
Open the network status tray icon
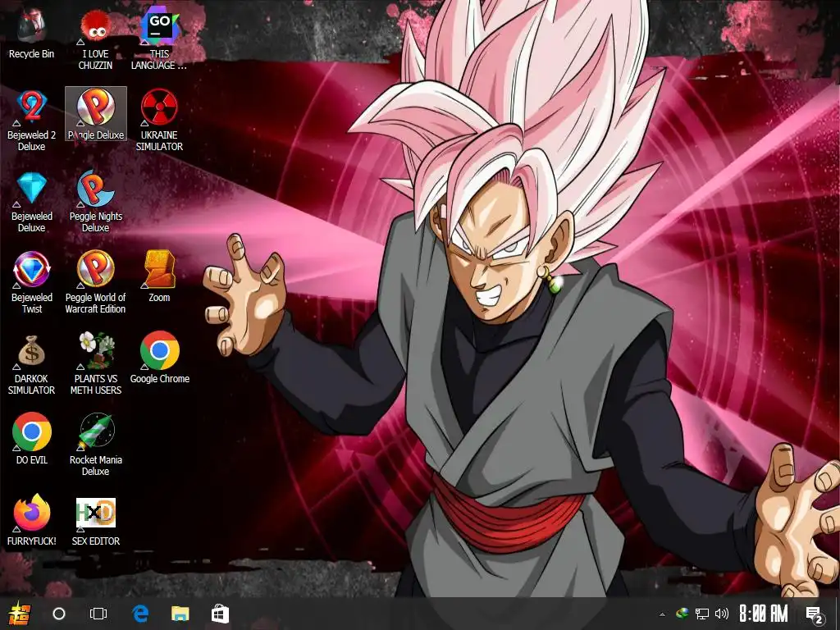pyautogui.click(x=702, y=614)
